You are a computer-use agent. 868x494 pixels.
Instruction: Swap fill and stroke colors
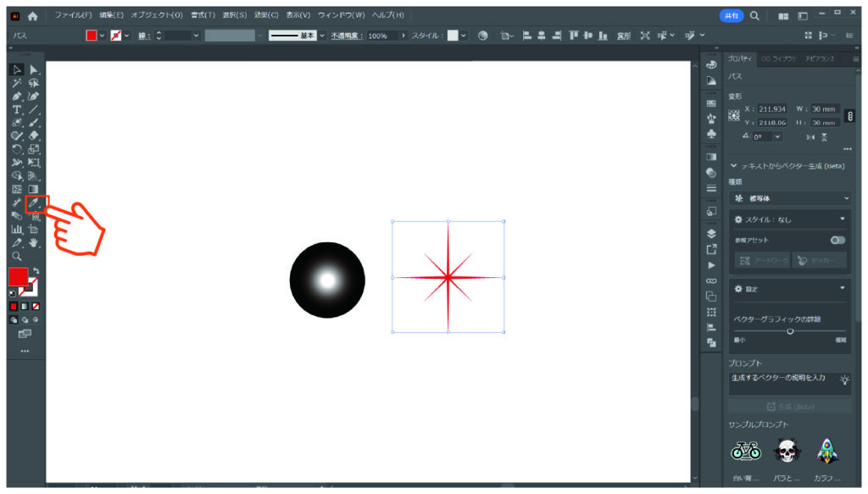(36, 271)
